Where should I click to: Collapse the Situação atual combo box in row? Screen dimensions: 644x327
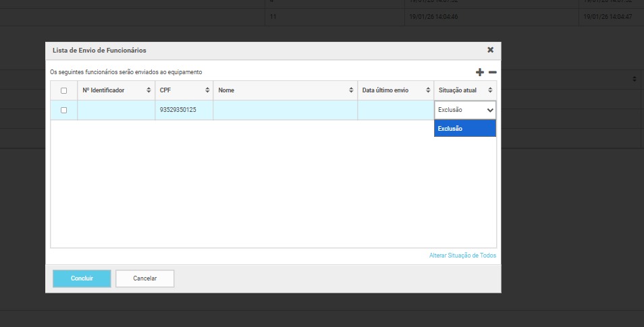click(x=464, y=110)
